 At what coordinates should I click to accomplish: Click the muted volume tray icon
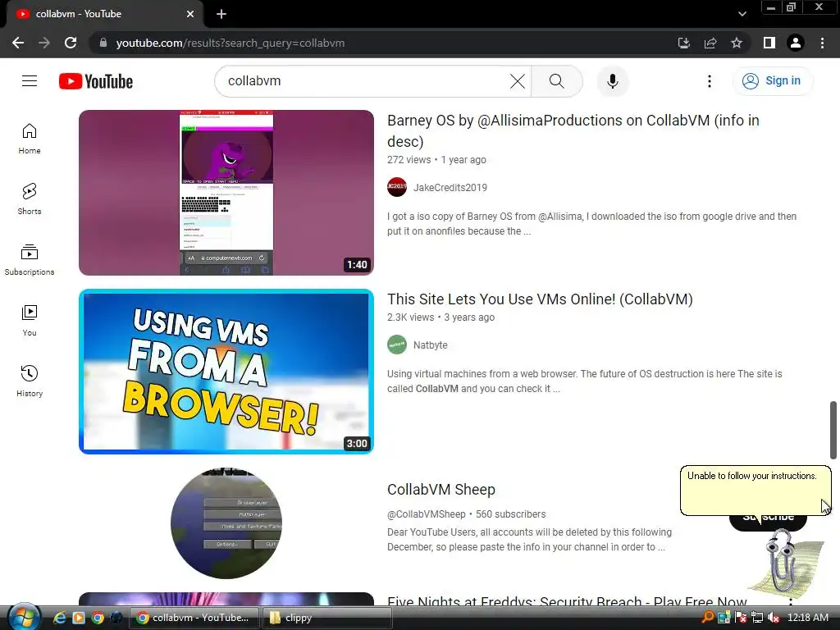tap(774, 618)
